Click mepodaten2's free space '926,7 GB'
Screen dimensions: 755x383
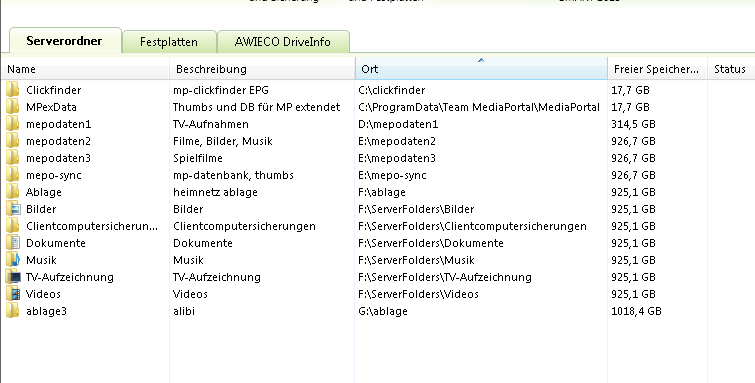(633, 141)
